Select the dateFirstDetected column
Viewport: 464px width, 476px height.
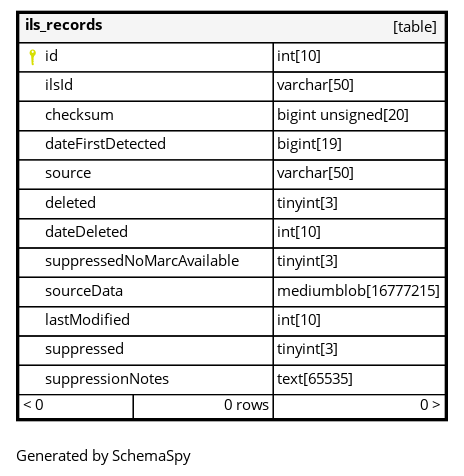click(x=105, y=144)
